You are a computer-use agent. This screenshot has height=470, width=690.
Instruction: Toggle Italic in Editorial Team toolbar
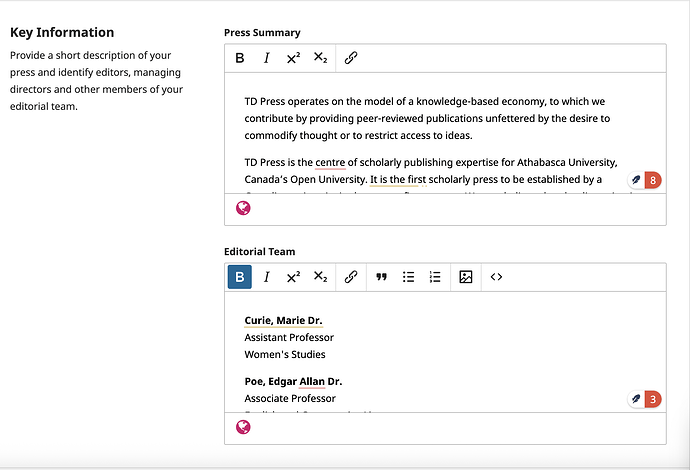pyautogui.click(x=266, y=277)
